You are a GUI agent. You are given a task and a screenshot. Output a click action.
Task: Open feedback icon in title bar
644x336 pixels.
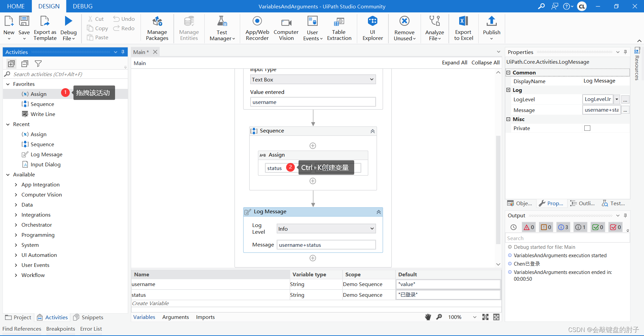click(x=555, y=6)
